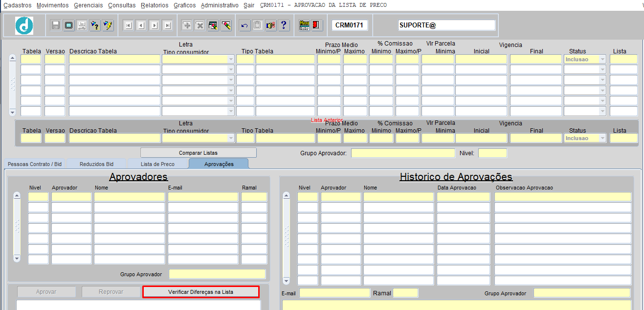The height and width of the screenshot is (310, 644).
Task: Go to the first record using toolbar arrow
Action: tap(128, 25)
